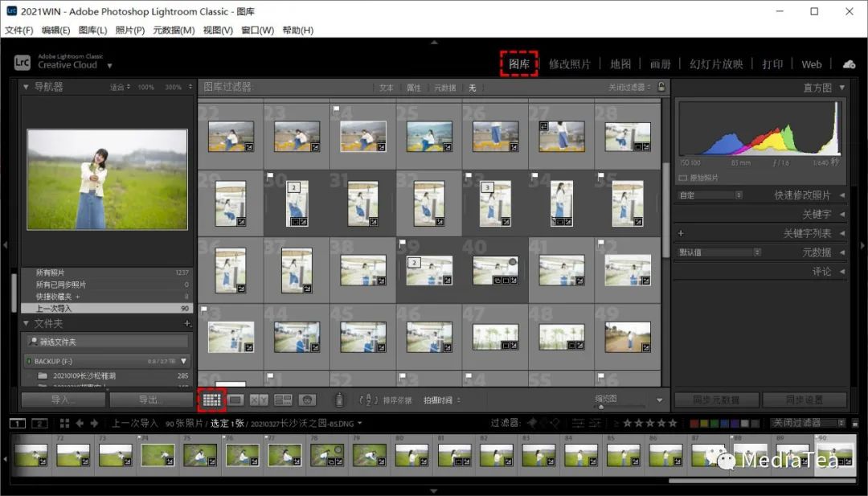
Task: Open People view with the face icon
Action: [307, 400]
